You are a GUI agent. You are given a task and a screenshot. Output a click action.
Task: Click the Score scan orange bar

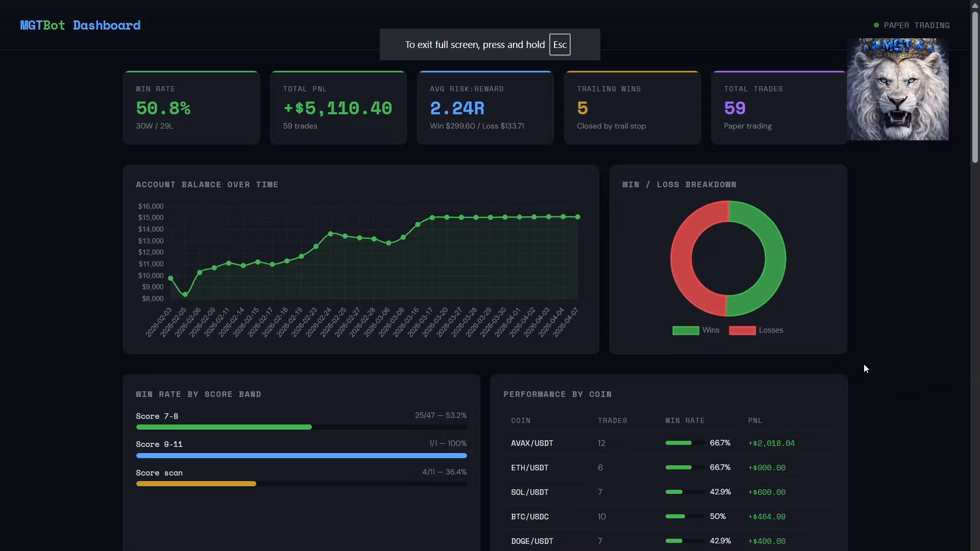click(196, 484)
